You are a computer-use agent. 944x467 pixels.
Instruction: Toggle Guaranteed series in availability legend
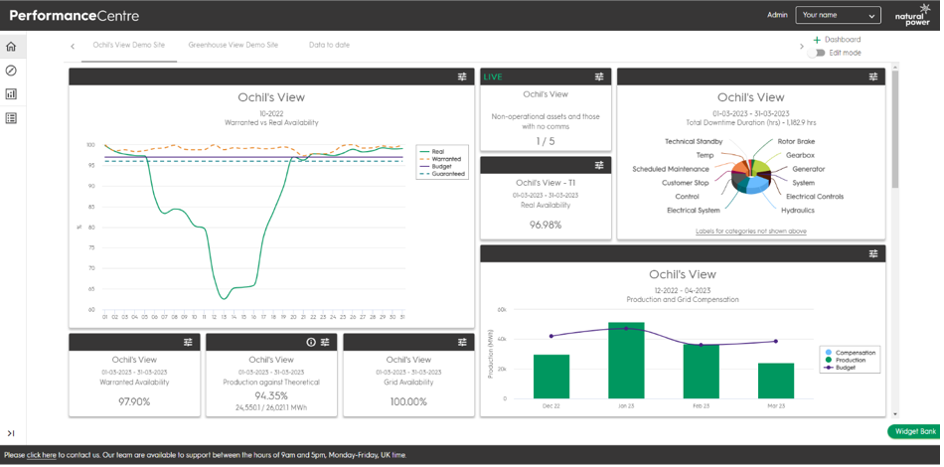441,173
